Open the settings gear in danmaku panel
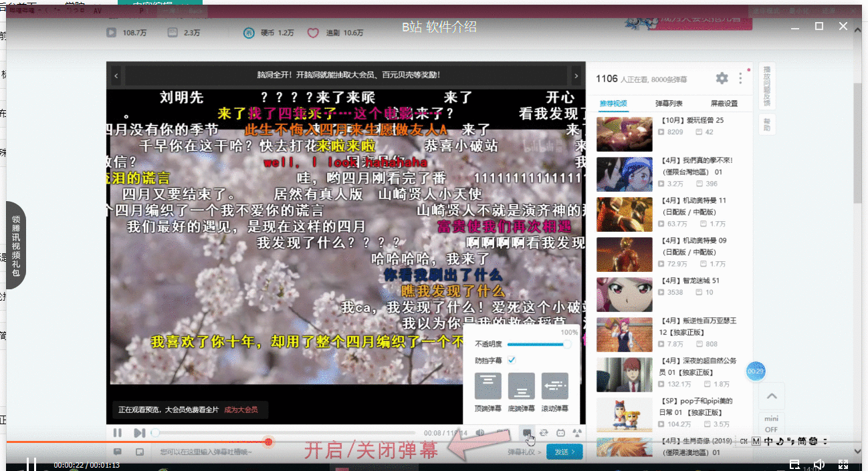 (x=722, y=78)
